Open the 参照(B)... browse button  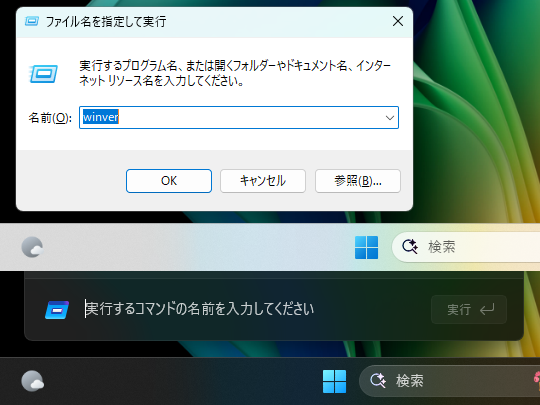pos(358,181)
